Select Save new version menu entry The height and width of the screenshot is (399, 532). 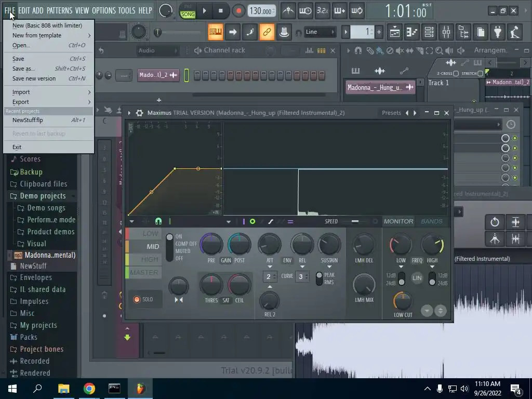tap(48, 78)
